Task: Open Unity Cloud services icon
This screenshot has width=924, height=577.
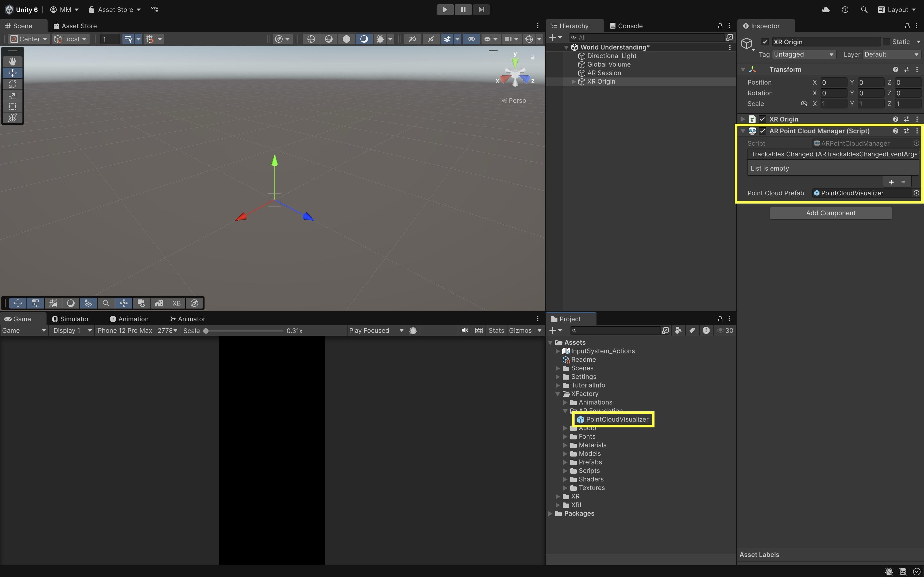Action: [826, 10]
